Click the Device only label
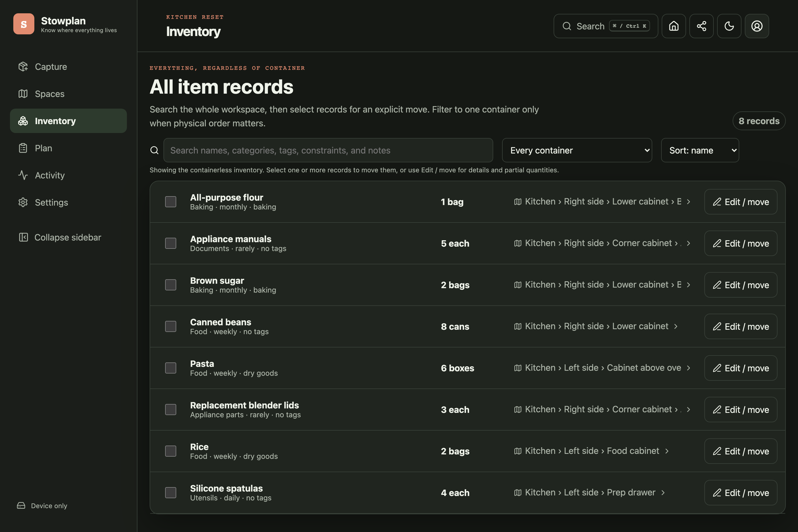Viewport: 798px width, 532px height. (x=49, y=505)
